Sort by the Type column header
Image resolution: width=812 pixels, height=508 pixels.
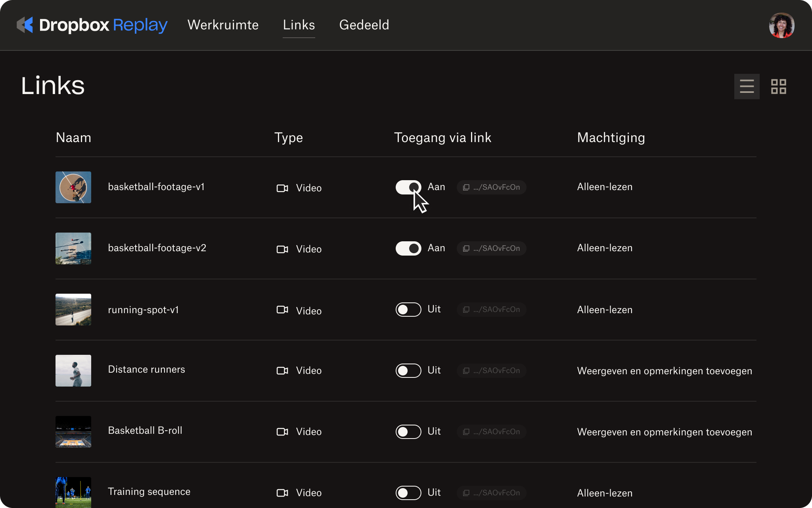(x=289, y=138)
